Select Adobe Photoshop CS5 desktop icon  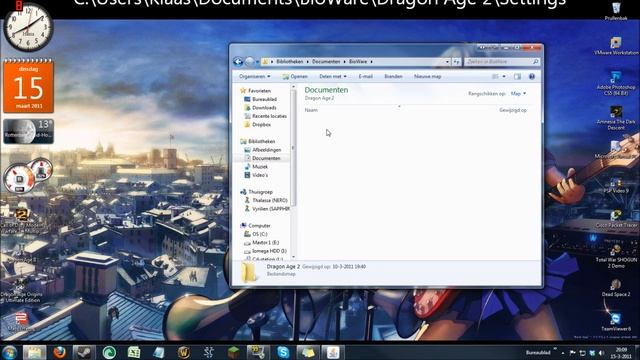coord(616,83)
